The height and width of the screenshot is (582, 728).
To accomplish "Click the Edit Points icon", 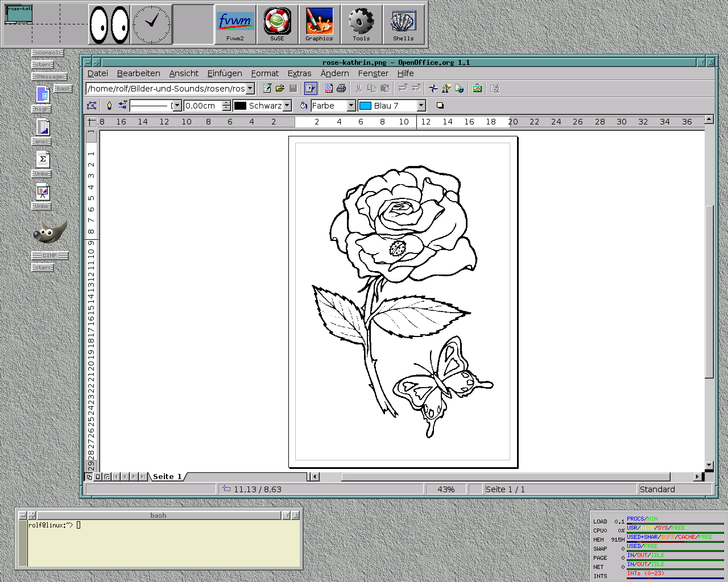I will (x=91, y=106).
